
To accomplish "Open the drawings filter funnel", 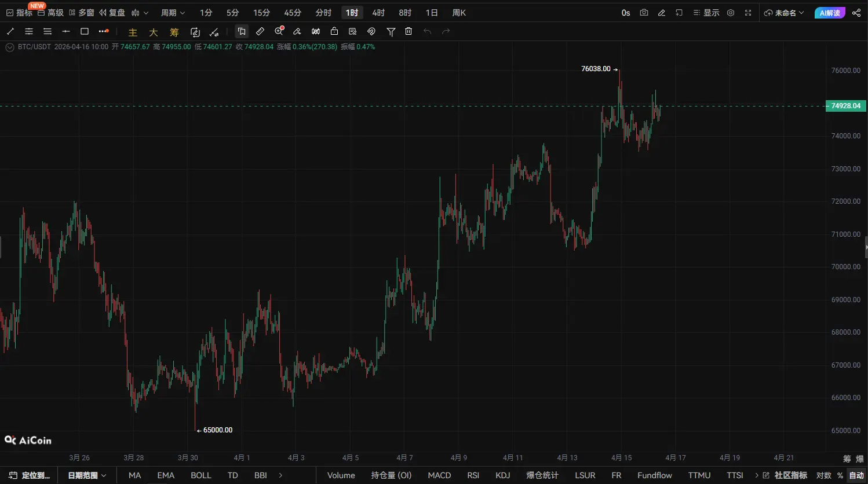I will (x=391, y=31).
